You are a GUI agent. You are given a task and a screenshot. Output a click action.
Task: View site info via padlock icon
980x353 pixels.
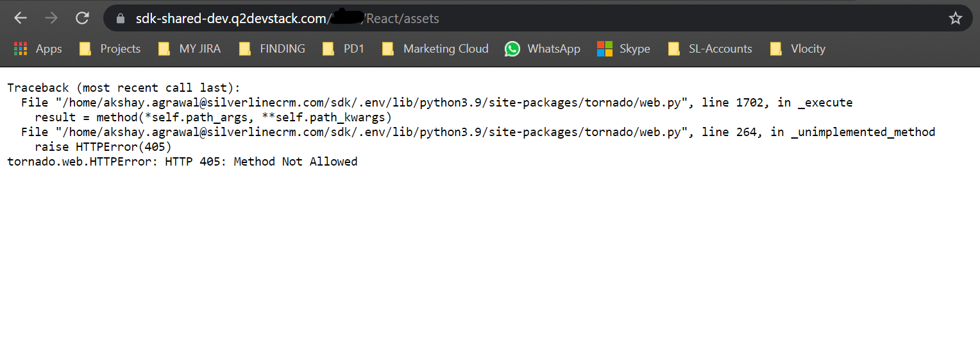coord(120,19)
